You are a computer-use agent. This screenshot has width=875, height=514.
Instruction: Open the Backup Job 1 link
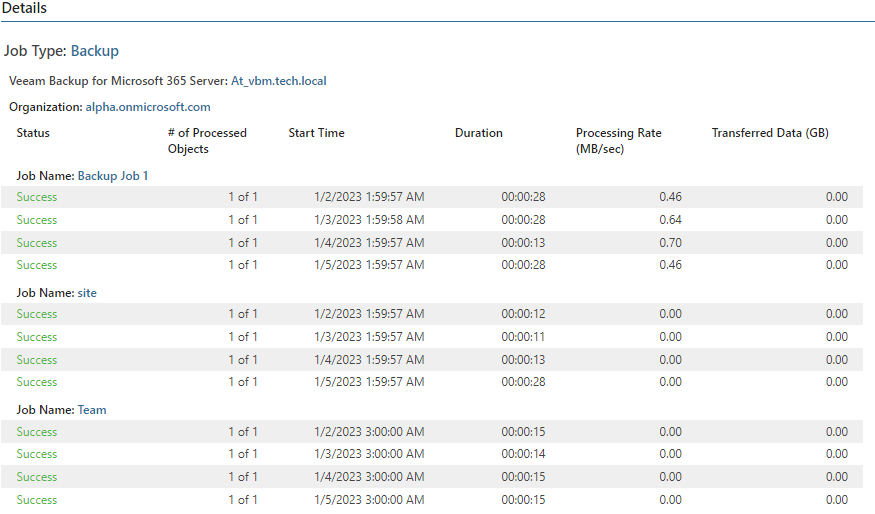pyautogui.click(x=113, y=176)
